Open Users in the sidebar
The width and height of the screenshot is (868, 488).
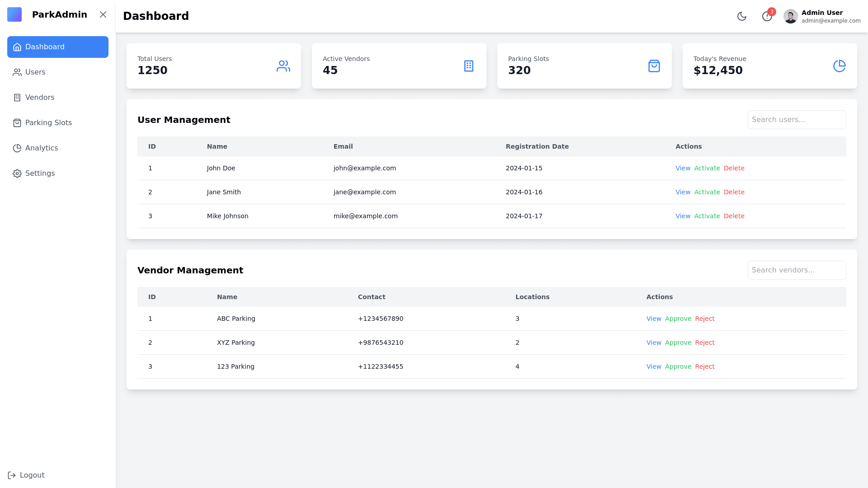click(x=35, y=72)
